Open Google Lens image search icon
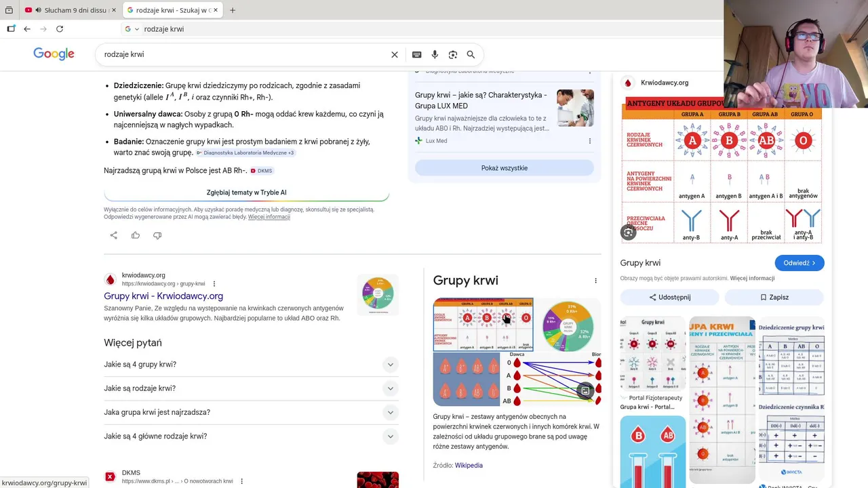This screenshot has width=868, height=488. [x=453, y=55]
